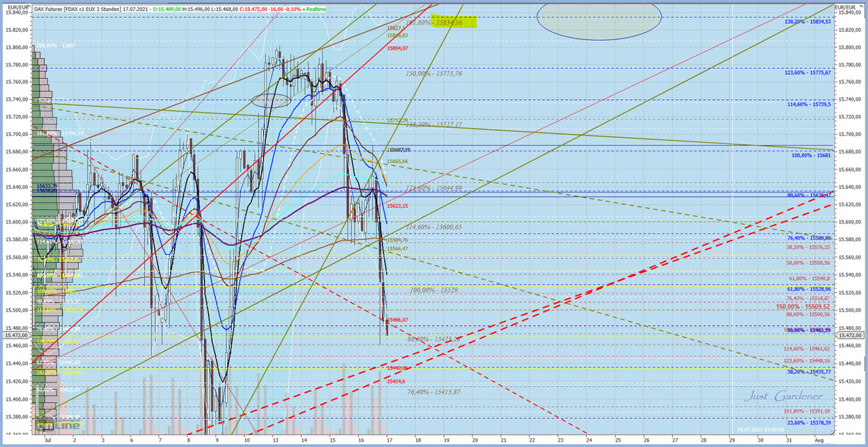Select the red price label 15486,07
The image size is (868, 447).
tap(398, 320)
